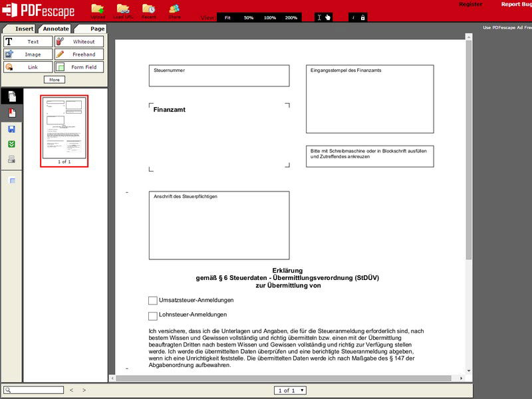The image size is (532, 399).
Task: Click the scroll down arrow of document
Action: click(x=469, y=371)
